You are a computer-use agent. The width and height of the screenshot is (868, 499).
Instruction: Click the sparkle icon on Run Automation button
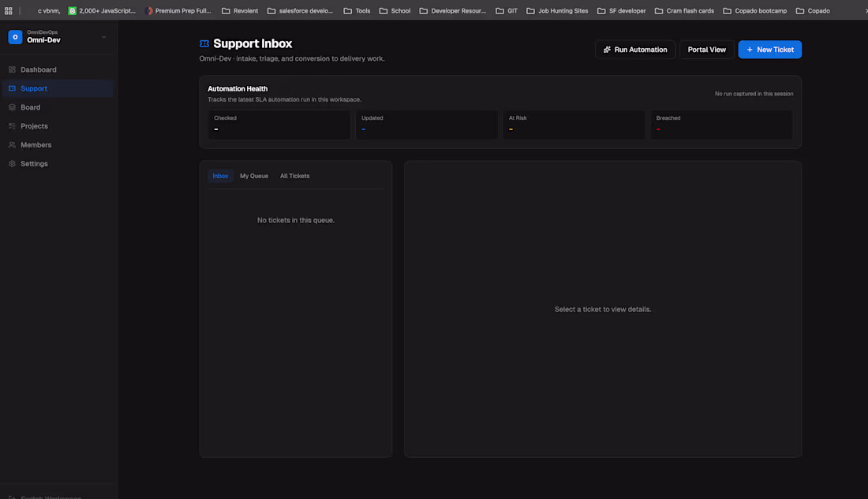pyautogui.click(x=607, y=49)
